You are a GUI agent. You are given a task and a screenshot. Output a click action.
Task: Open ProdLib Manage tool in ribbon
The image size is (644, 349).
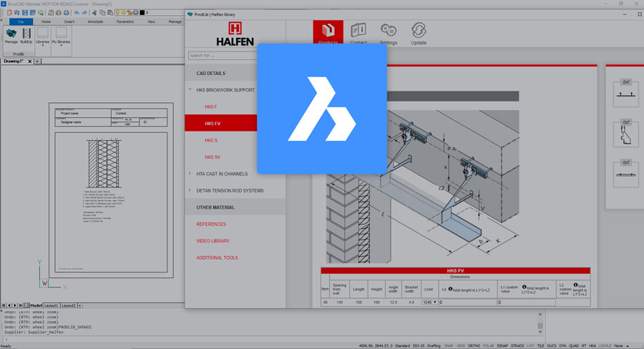coord(11,36)
